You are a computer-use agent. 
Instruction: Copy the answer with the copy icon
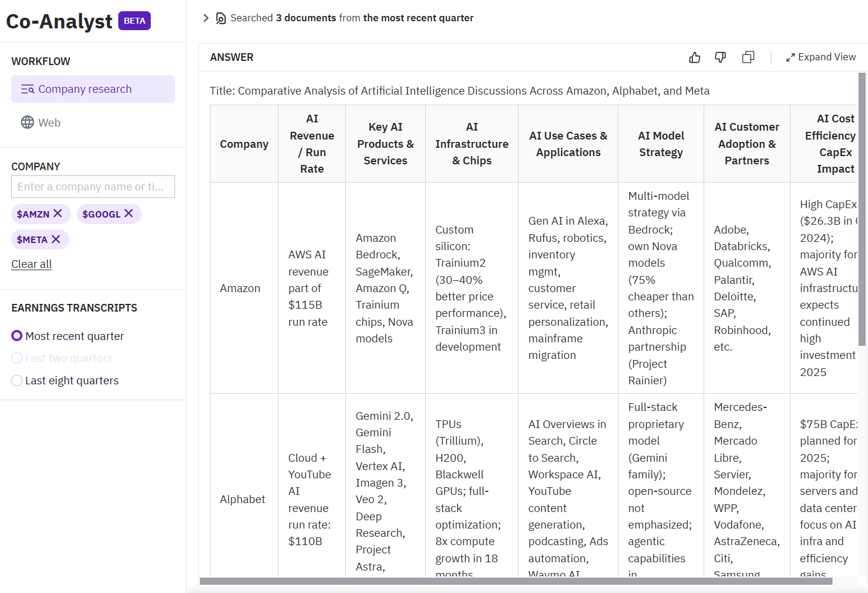click(748, 57)
